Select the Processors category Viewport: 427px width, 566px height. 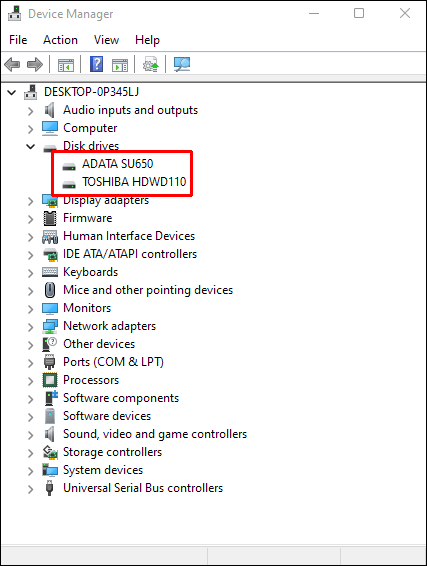coord(91,380)
